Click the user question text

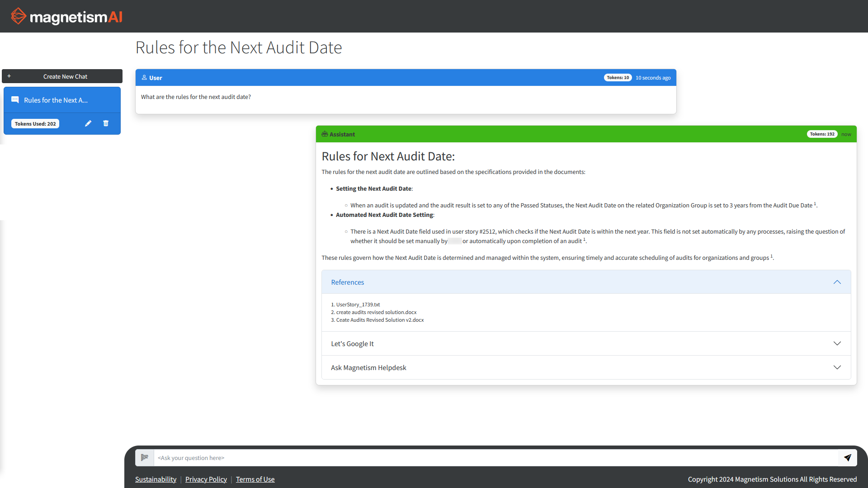[196, 97]
